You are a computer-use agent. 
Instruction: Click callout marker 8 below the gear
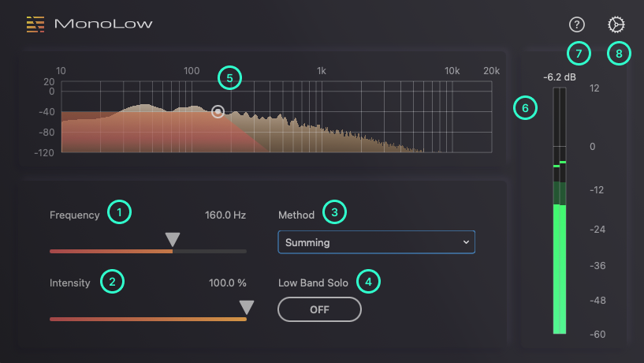(619, 54)
